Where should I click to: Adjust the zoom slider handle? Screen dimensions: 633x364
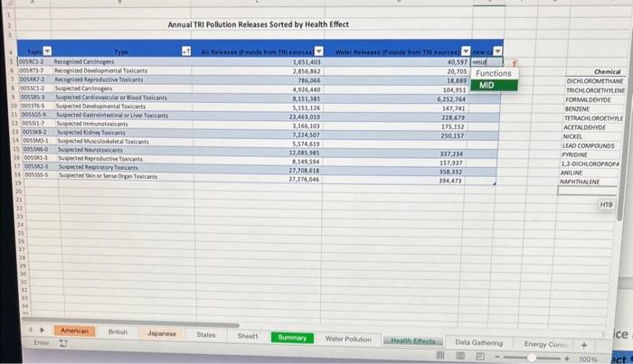pyautogui.click(x=532, y=357)
